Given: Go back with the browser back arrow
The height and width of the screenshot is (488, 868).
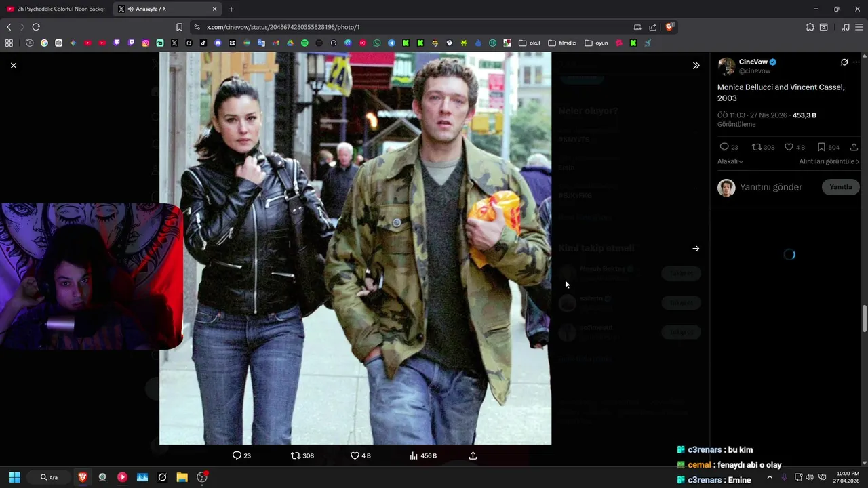Looking at the screenshot, I should pos(9,27).
